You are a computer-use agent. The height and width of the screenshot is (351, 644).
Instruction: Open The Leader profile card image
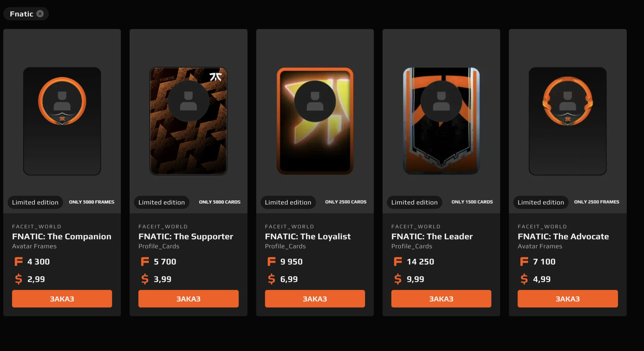coord(441,121)
